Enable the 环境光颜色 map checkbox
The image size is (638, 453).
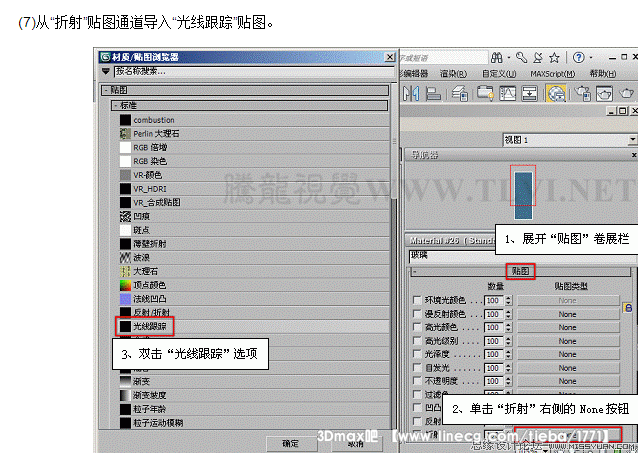point(415,300)
